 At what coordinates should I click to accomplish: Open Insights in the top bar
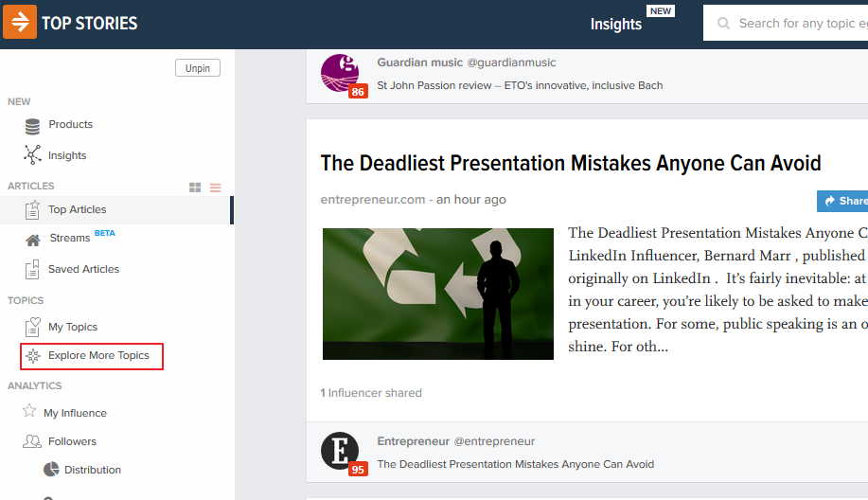click(x=615, y=24)
